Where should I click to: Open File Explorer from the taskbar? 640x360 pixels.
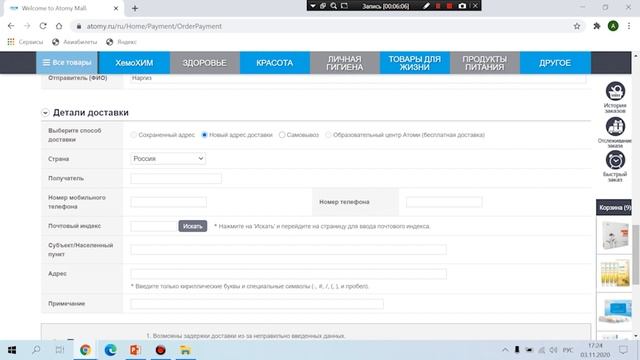(x=185, y=350)
